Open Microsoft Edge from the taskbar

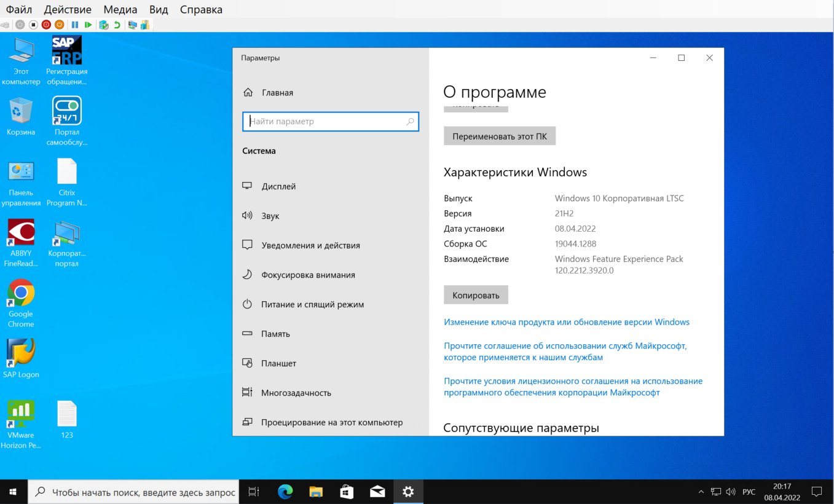pyautogui.click(x=285, y=492)
